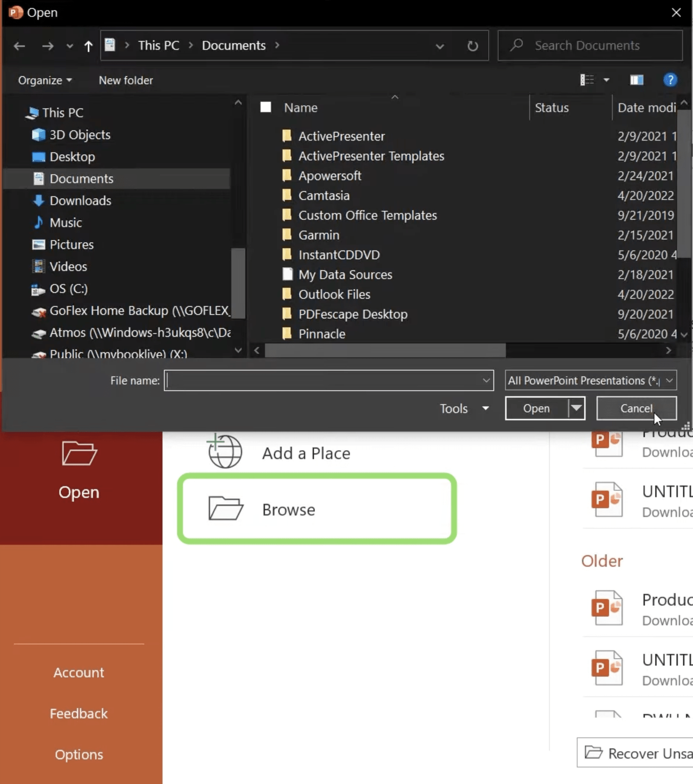Screen dimensions: 693x784
Task: Open the Organize menu
Action: pyautogui.click(x=45, y=80)
